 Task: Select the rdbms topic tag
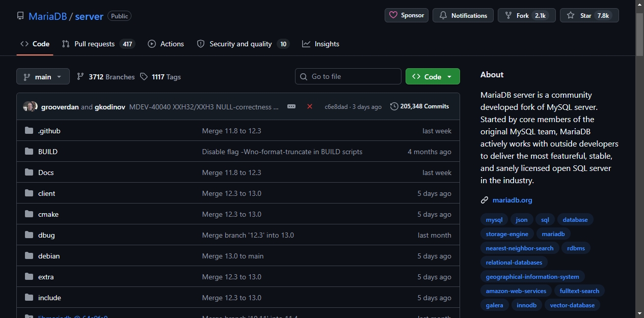click(x=576, y=248)
